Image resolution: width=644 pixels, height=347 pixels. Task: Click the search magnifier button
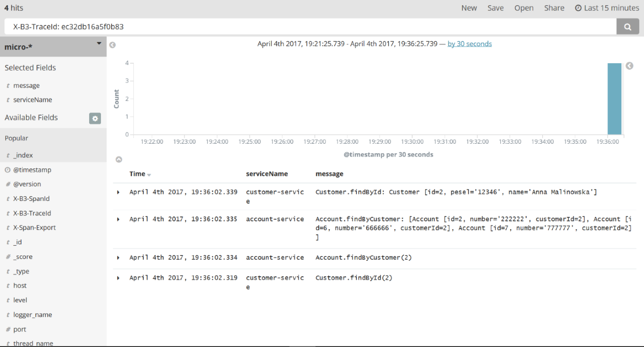[627, 27]
